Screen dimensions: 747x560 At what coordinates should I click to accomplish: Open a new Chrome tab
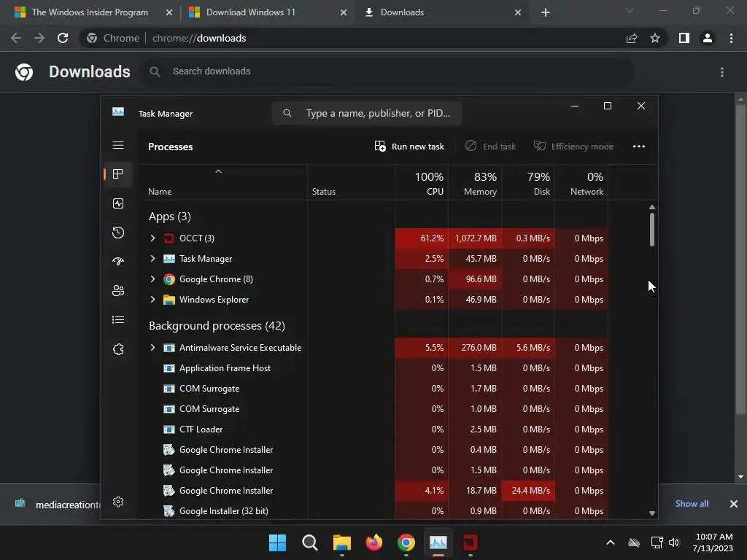click(x=546, y=12)
